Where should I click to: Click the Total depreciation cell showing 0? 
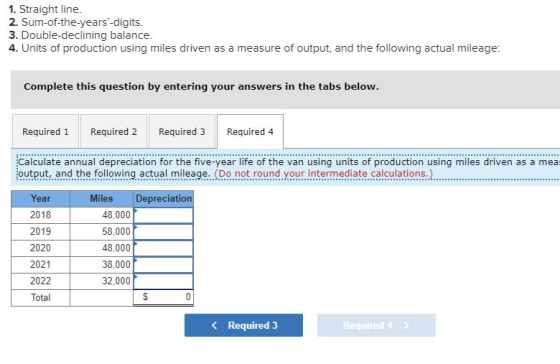[164, 297]
